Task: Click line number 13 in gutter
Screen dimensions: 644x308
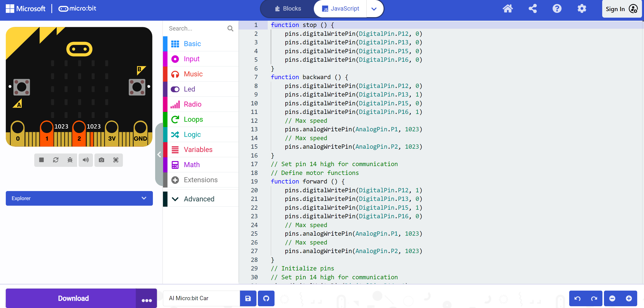Action: tap(254, 129)
